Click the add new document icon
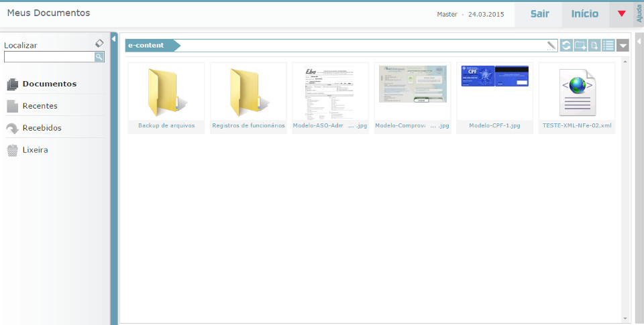This screenshot has width=644, height=325. 594,46
